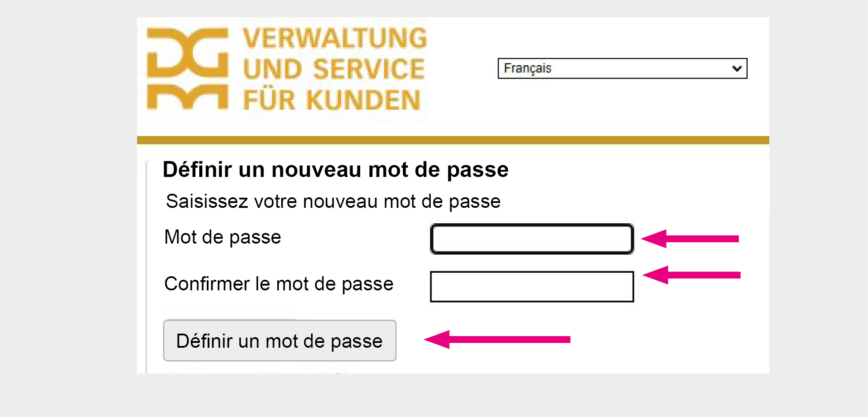Click the pink arrow pointing at the Définir button
This screenshot has height=417, width=868.
(x=497, y=339)
